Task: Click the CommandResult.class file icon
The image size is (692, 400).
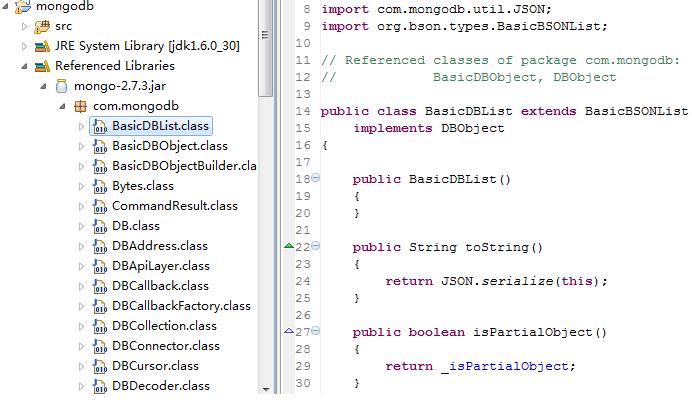Action: pos(100,206)
